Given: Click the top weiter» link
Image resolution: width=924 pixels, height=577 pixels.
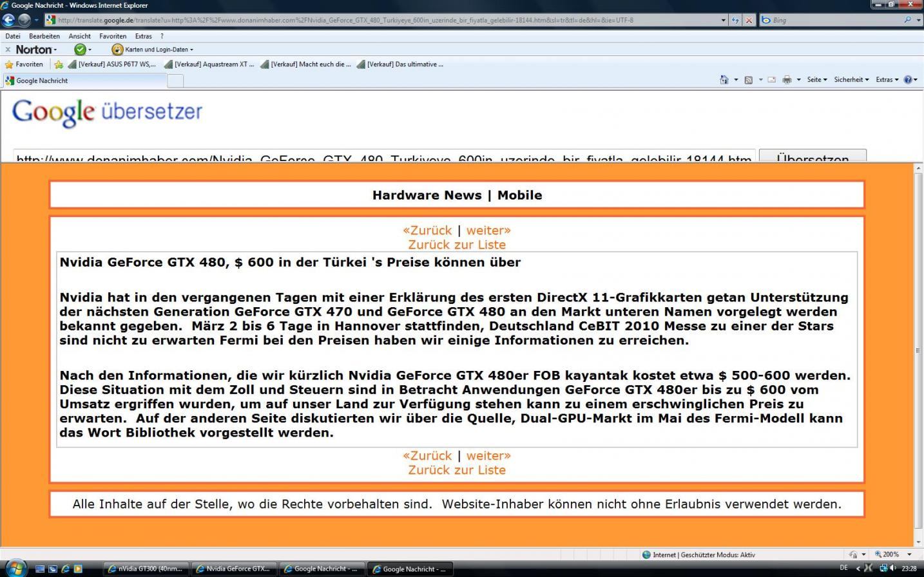Looking at the screenshot, I should pos(488,231).
